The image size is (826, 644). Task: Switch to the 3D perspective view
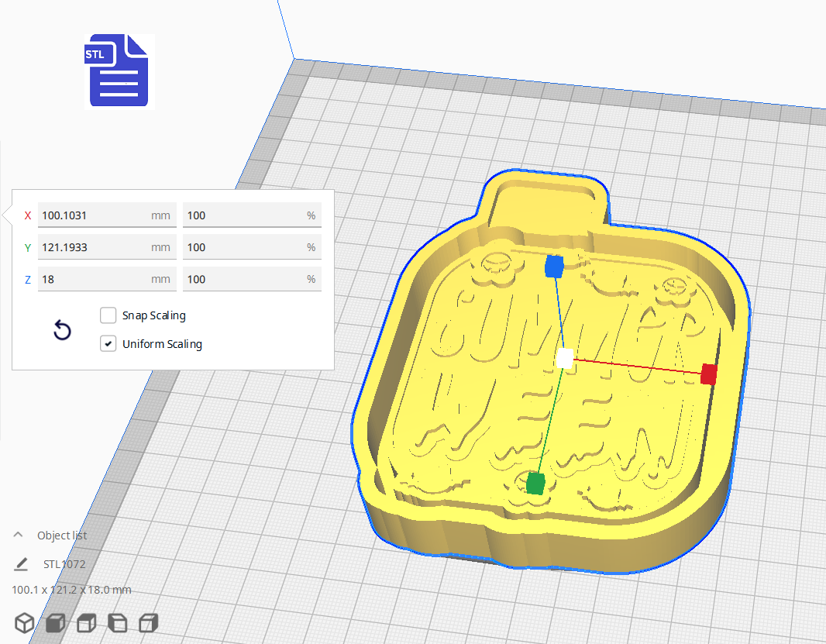(25, 622)
